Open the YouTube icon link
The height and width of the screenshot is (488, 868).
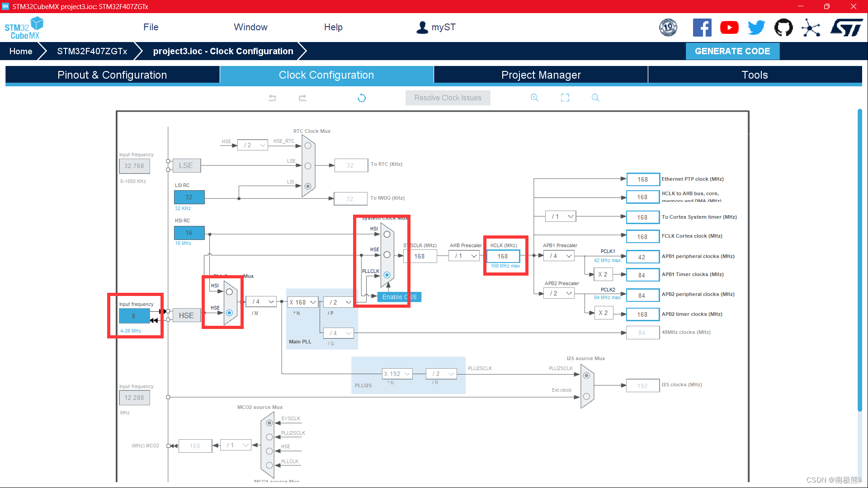click(x=729, y=28)
